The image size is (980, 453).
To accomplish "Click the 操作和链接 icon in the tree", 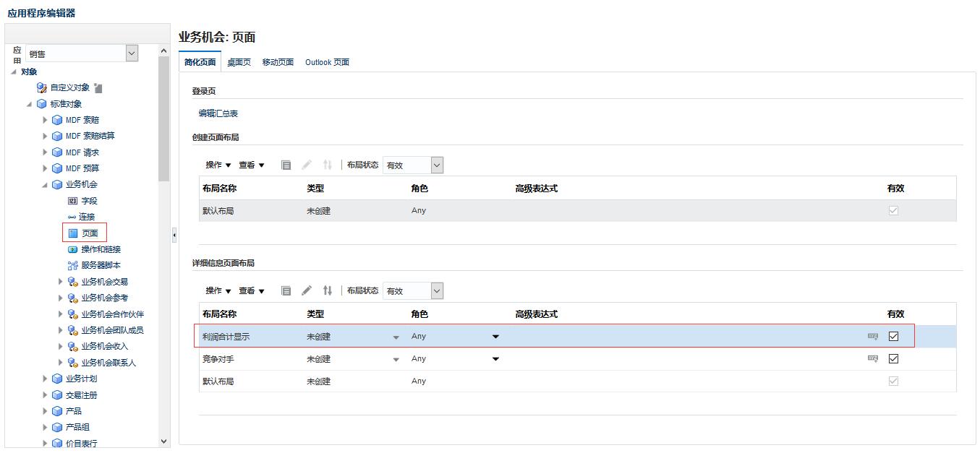I will [x=72, y=249].
